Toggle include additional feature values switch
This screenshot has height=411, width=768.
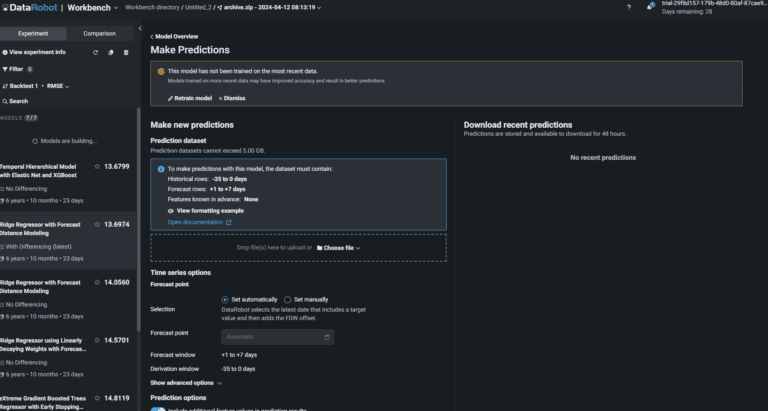coord(158,408)
